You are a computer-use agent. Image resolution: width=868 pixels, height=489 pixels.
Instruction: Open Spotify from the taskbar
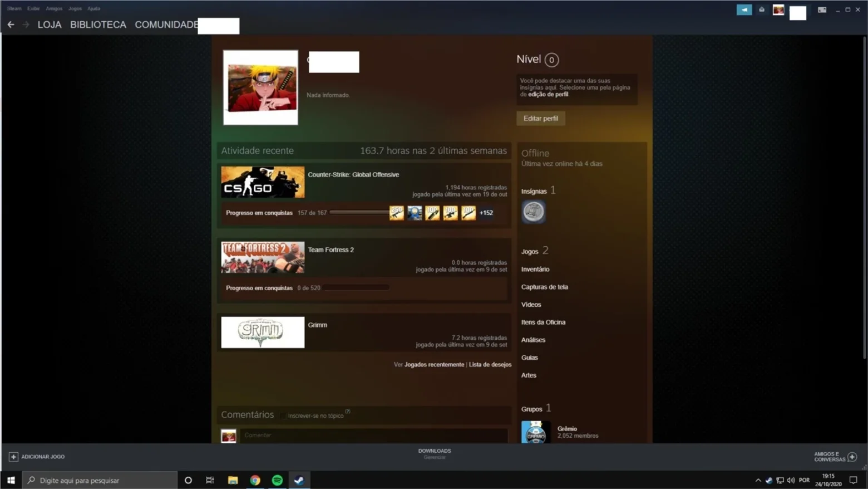point(277,480)
